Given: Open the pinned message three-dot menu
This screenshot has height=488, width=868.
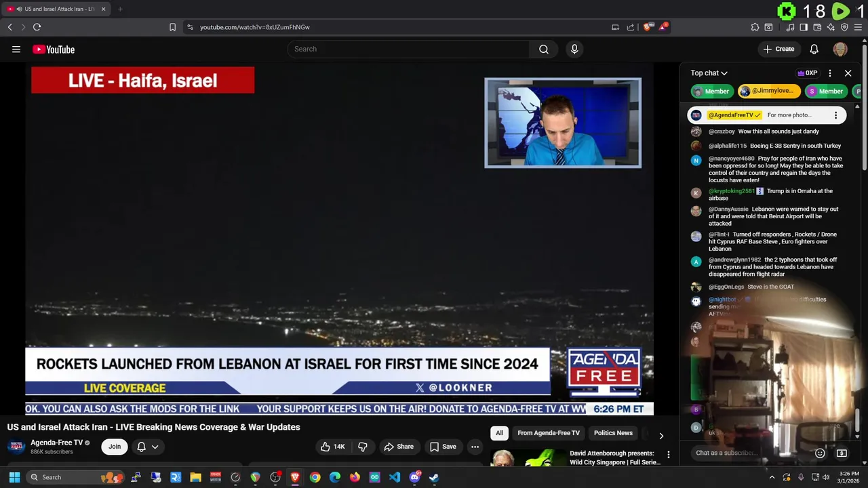Looking at the screenshot, I should pos(835,115).
